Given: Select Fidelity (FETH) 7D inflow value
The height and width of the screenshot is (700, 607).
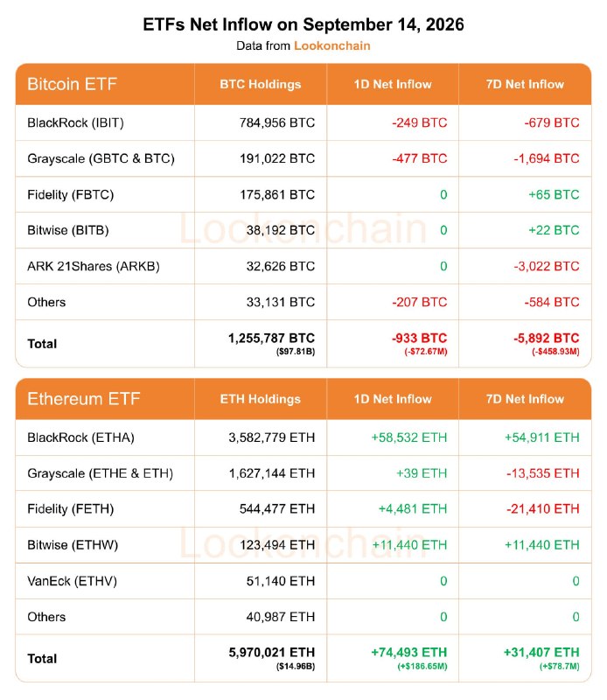Looking at the screenshot, I should click(543, 509).
